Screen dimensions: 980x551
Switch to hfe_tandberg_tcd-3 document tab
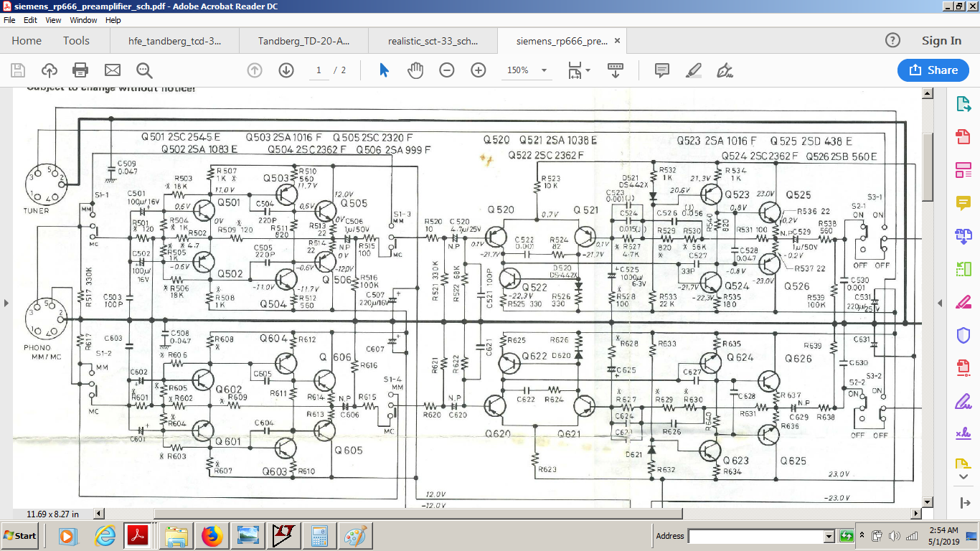click(x=174, y=41)
